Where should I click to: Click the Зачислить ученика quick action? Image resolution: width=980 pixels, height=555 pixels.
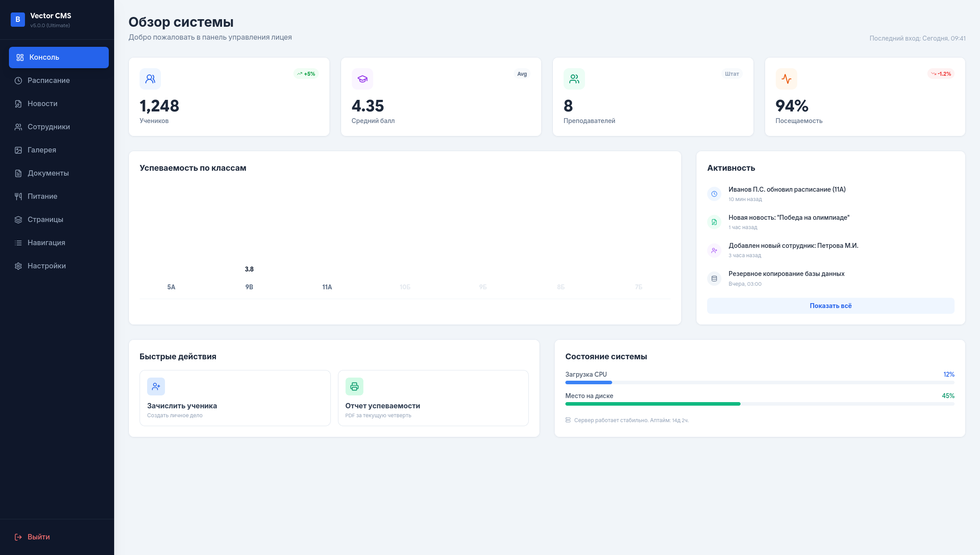235,398
